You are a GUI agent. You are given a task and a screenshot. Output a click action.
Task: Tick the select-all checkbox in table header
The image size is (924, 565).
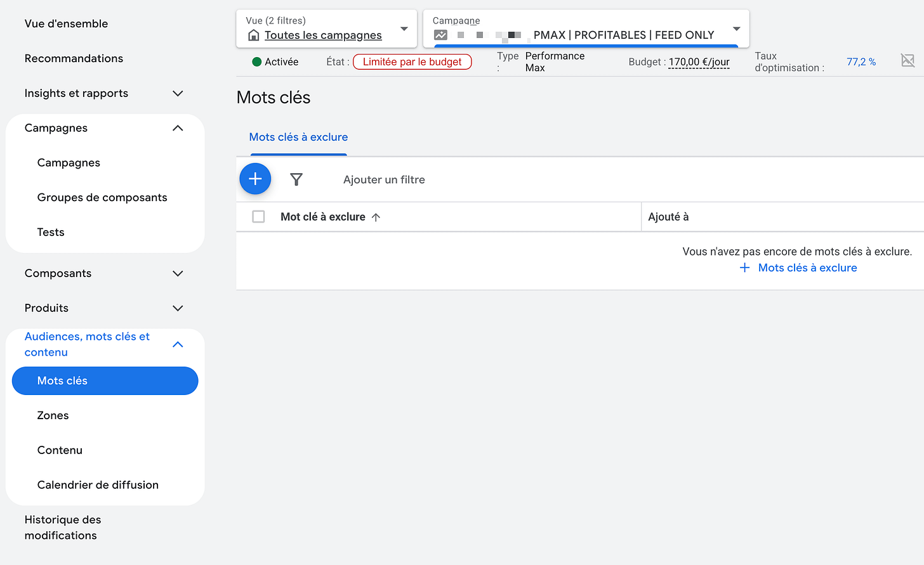[258, 217]
